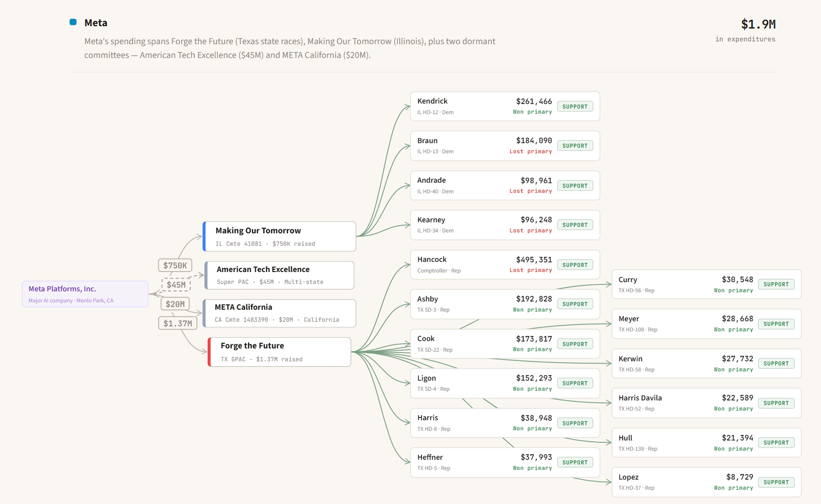Select the Andrade candidate card

[505, 185]
